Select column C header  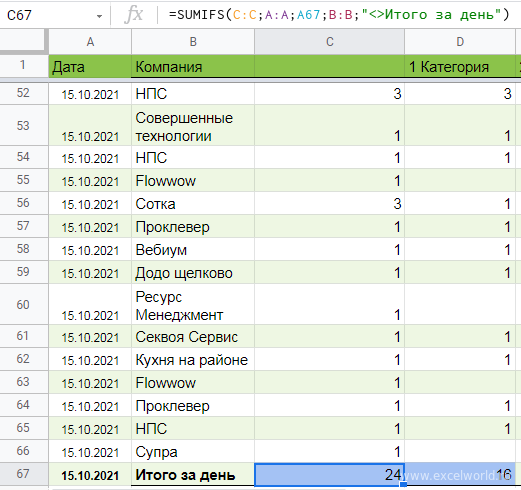pyautogui.click(x=330, y=42)
